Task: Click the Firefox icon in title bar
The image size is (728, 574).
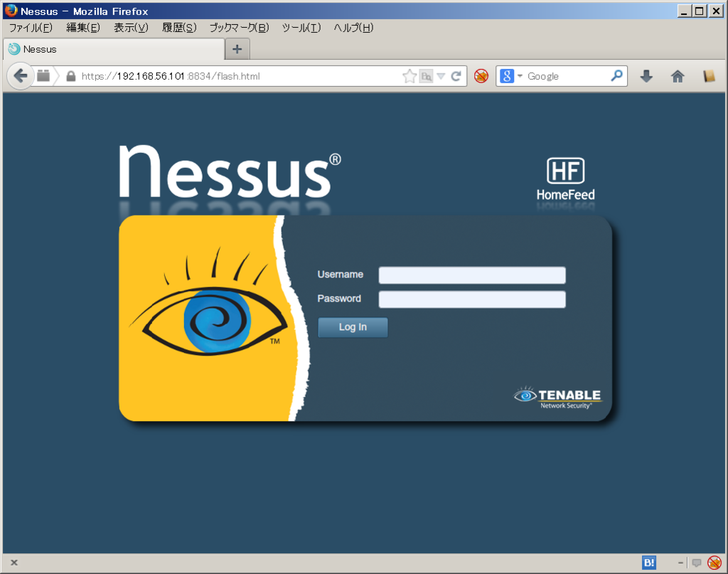Action: coord(11,10)
